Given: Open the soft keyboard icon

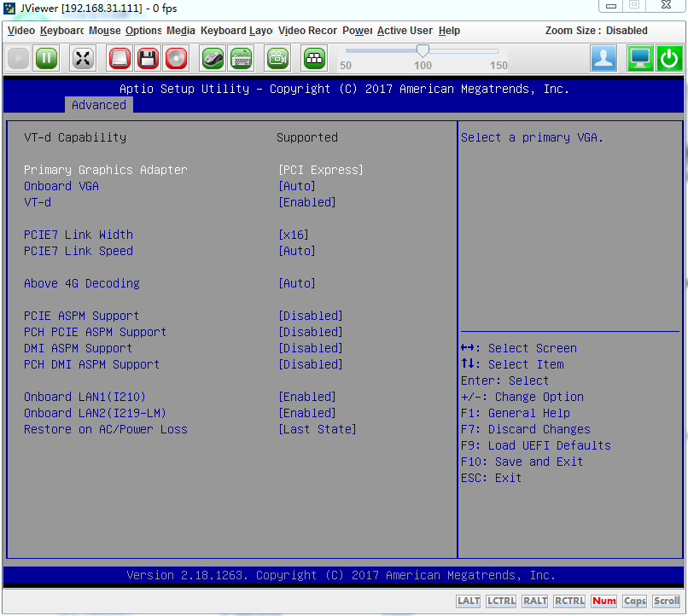Looking at the screenshot, I should point(241,58).
